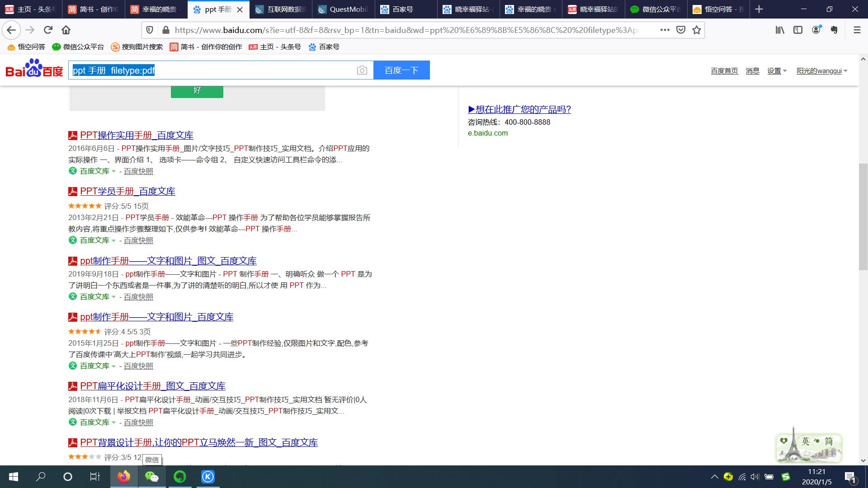Switch to the 互联网数据 tab
The height and width of the screenshot is (488, 868).
coord(281,9)
